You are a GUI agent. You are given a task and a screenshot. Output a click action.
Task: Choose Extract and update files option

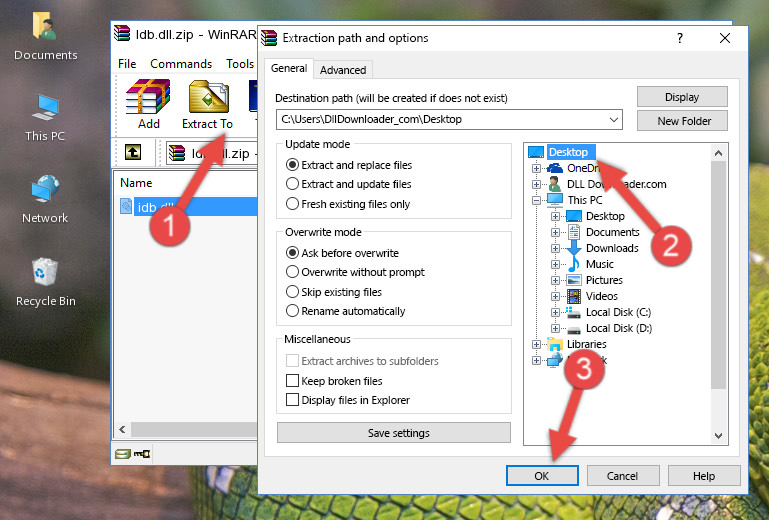point(292,184)
